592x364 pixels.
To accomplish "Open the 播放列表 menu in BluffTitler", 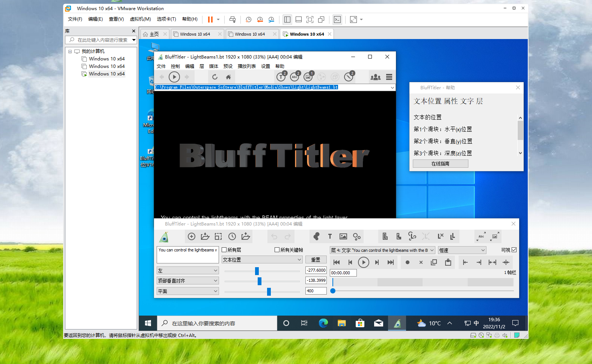I will (247, 66).
